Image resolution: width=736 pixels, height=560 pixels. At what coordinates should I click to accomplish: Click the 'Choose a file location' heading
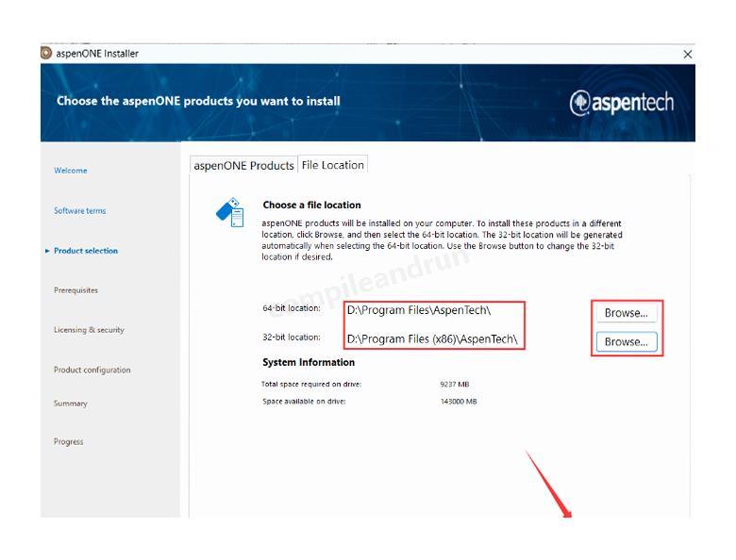[x=311, y=205]
